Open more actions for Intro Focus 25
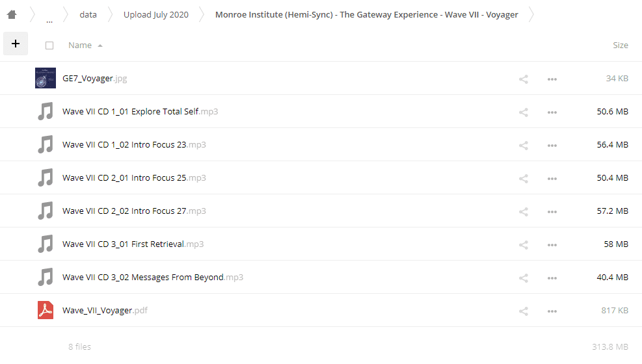Screen dimensions: 642x364 [x=552, y=178]
